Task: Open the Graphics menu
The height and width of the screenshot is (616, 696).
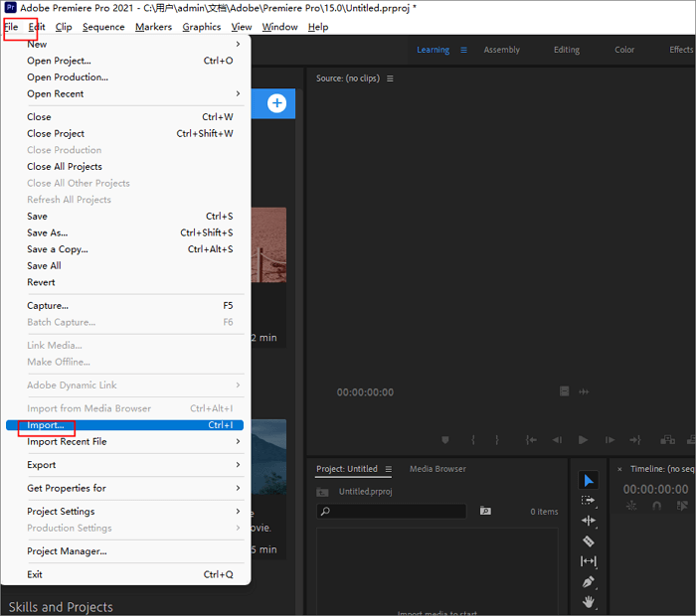Action: [202, 27]
